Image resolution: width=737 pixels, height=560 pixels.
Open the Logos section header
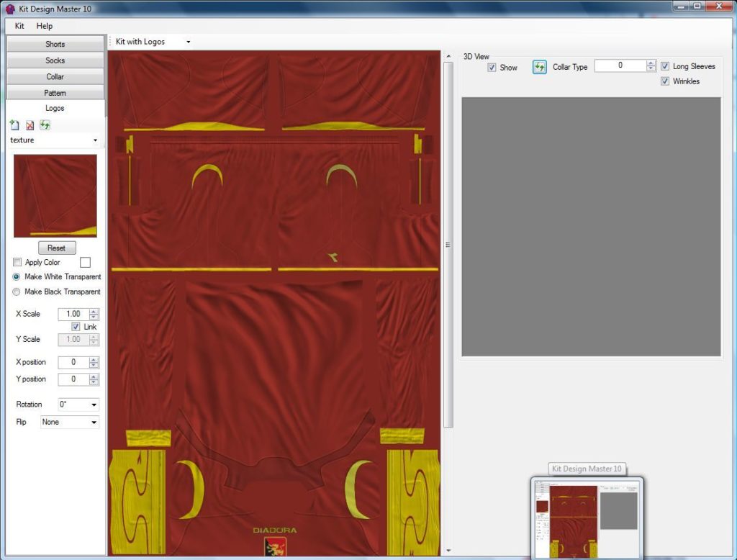[x=55, y=108]
